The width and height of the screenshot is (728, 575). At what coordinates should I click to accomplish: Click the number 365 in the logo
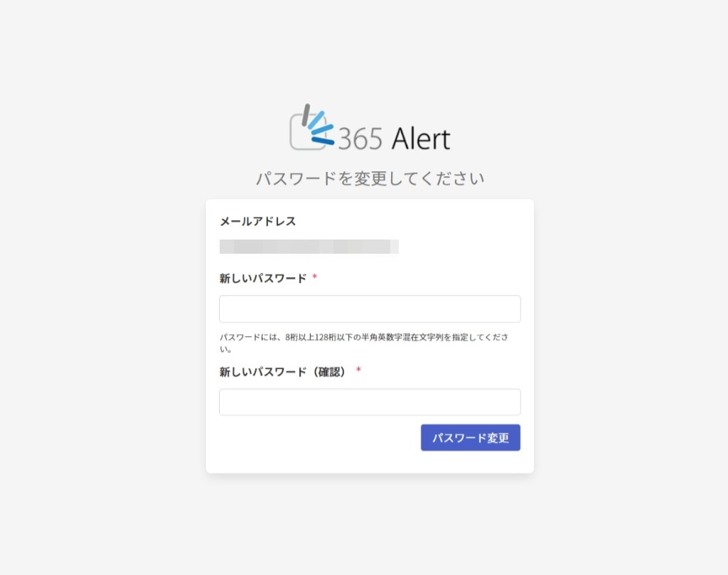pyautogui.click(x=360, y=139)
